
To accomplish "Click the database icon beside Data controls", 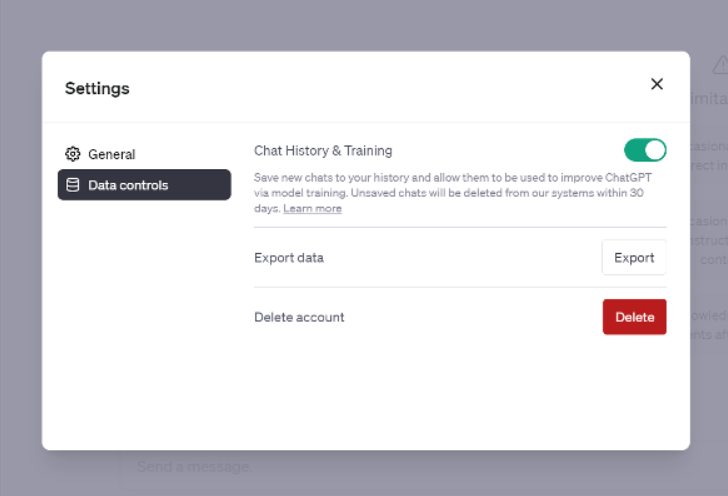I will point(72,185).
